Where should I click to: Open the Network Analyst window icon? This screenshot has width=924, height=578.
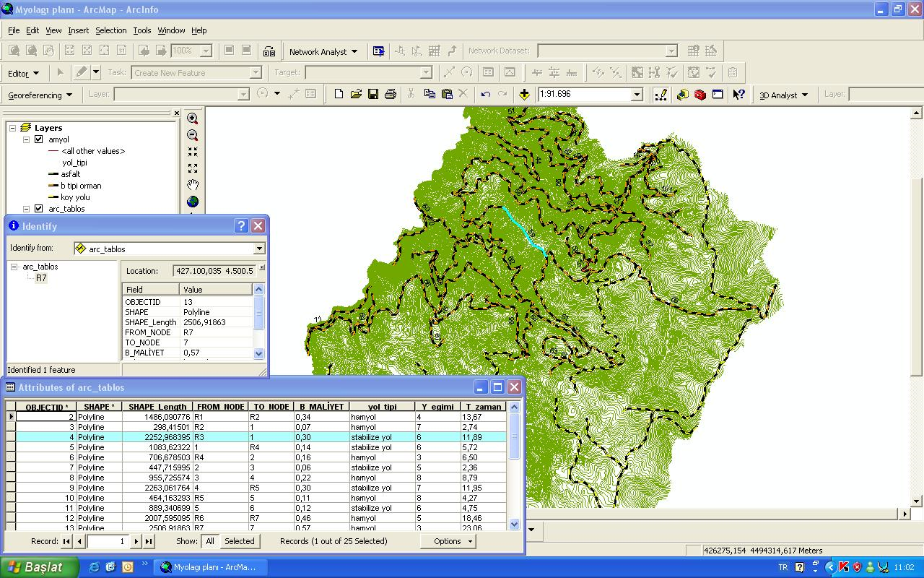coord(378,51)
